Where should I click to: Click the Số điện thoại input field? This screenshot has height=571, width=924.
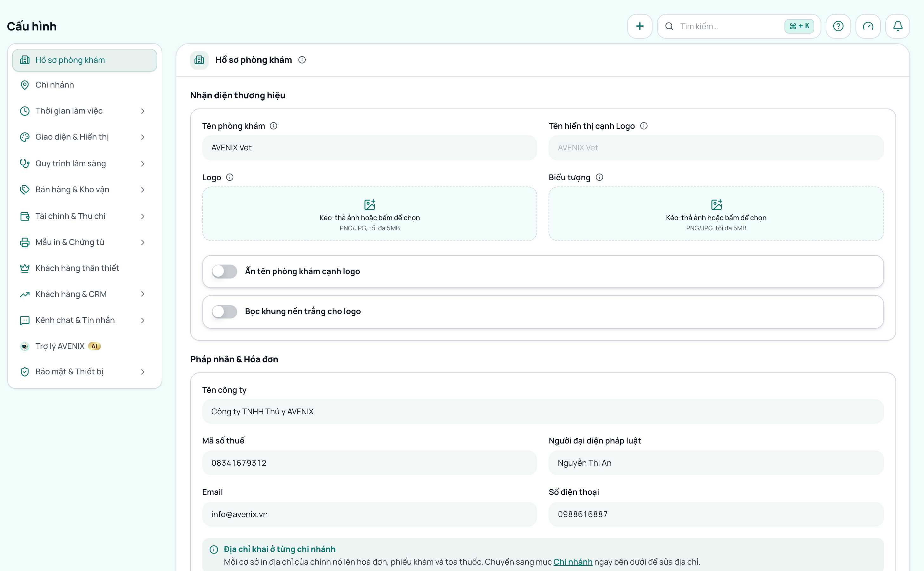pos(716,514)
